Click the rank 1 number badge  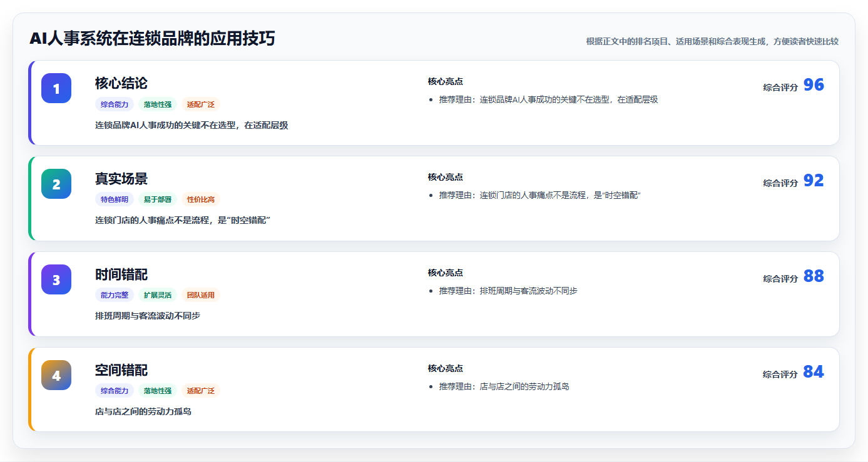click(56, 88)
